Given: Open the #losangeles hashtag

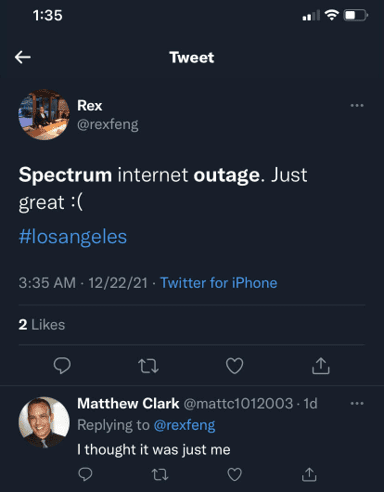Looking at the screenshot, I should pyautogui.click(x=73, y=237).
